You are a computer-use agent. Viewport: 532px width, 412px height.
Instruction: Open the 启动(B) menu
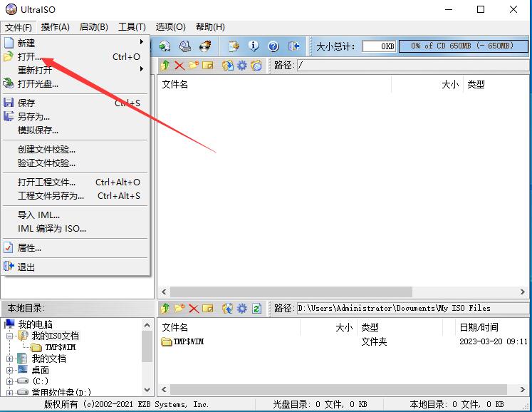click(x=93, y=27)
